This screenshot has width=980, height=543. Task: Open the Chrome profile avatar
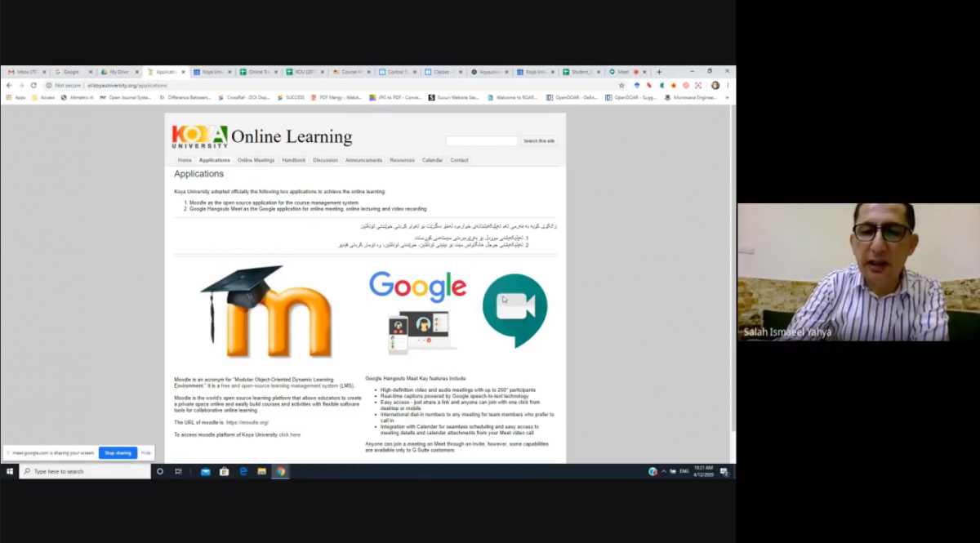click(x=715, y=85)
